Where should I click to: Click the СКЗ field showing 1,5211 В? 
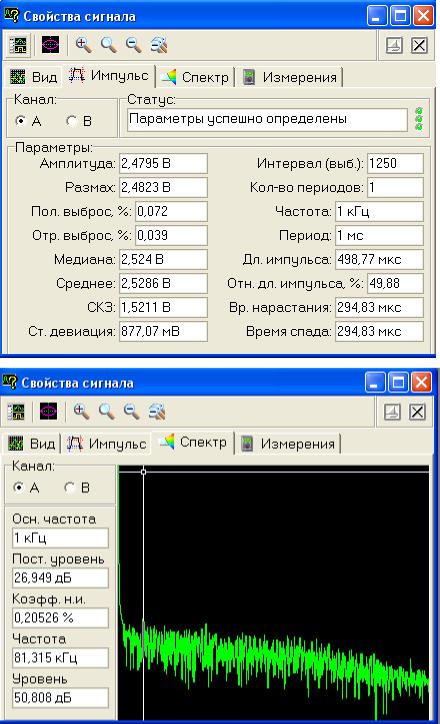coord(163,308)
